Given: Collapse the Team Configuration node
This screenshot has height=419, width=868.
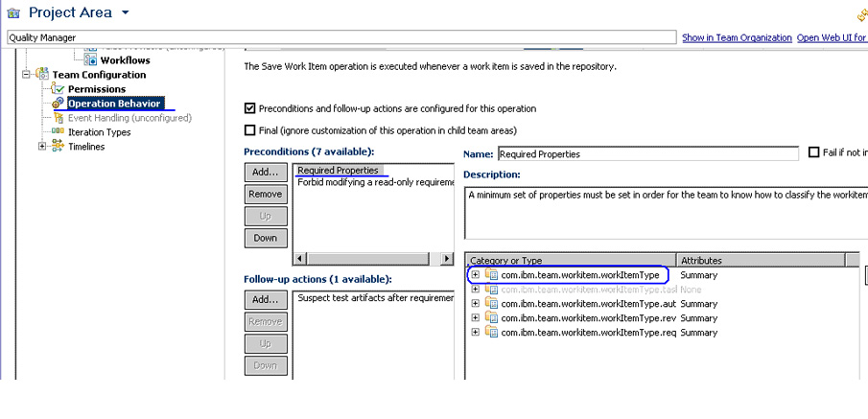Looking at the screenshot, I should [x=26, y=74].
